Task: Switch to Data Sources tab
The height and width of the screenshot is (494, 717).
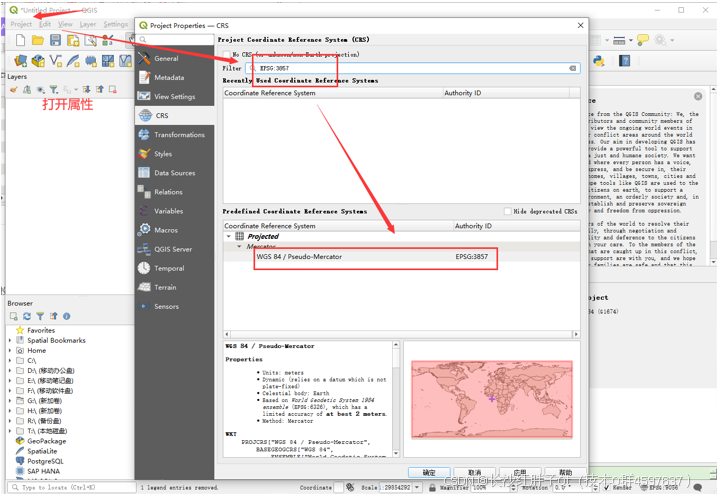Action: (x=174, y=173)
